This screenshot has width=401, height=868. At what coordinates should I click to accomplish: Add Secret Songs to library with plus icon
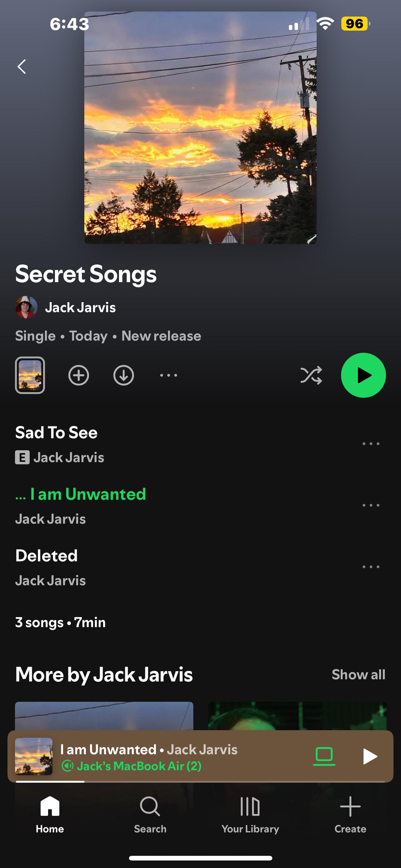click(78, 375)
